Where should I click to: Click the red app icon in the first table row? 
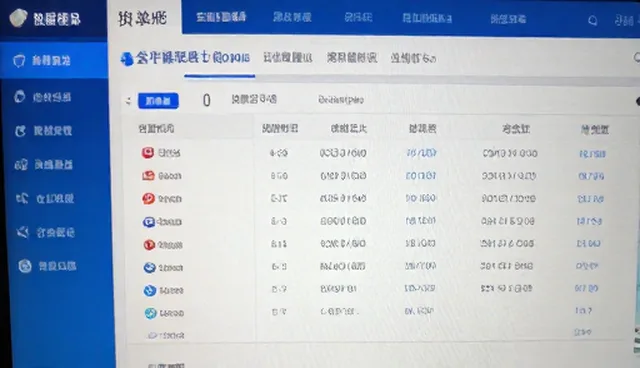tap(148, 153)
